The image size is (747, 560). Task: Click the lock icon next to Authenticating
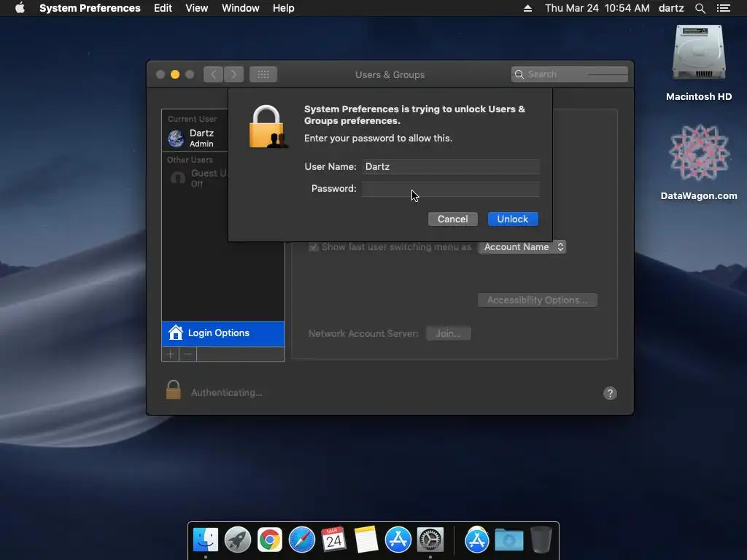pyautogui.click(x=174, y=390)
